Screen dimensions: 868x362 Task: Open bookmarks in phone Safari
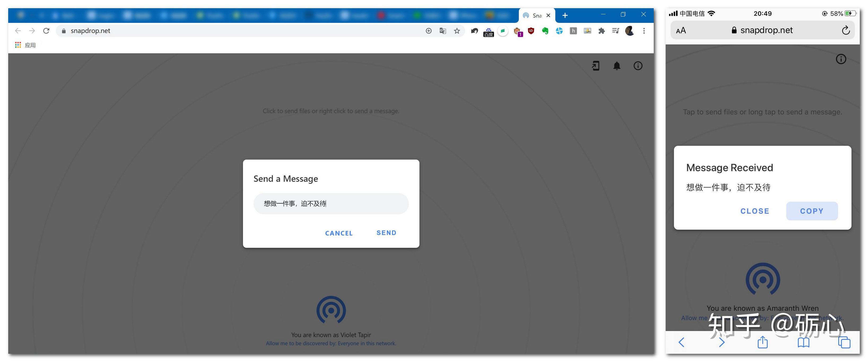pos(804,343)
